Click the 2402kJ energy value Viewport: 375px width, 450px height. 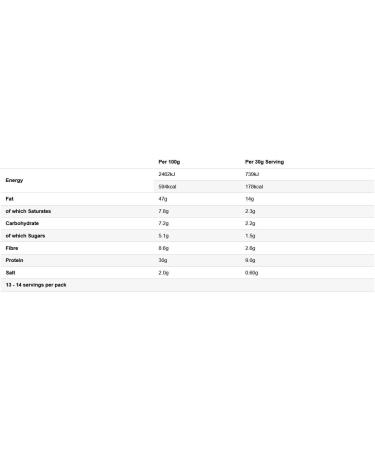167,174
